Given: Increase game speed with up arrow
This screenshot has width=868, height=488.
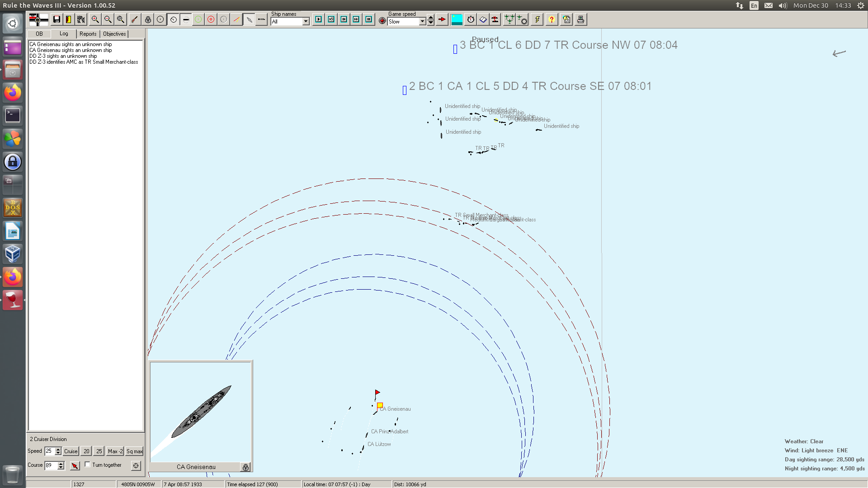Looking at the screenshot, I should pyautogui.click(x=431, y=18).
